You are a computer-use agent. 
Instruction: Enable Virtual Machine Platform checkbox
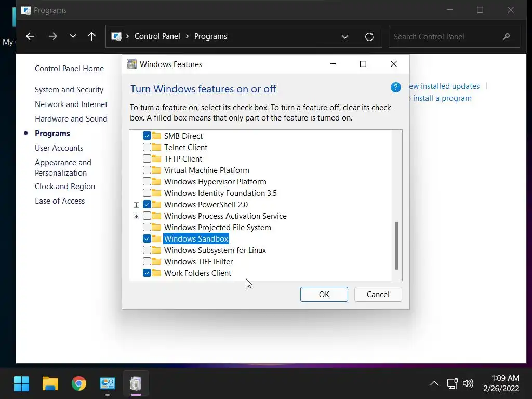(x=147, y=170)
